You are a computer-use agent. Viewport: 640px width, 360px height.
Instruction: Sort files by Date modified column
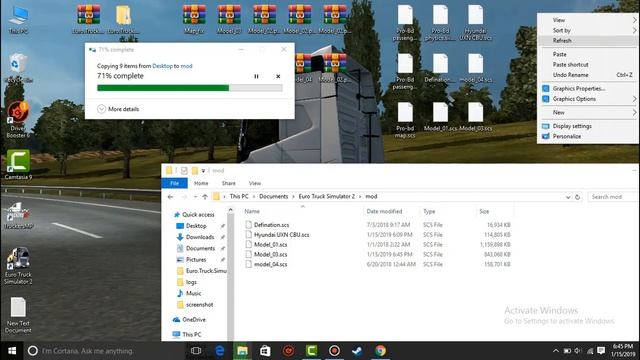coord(391,211)
